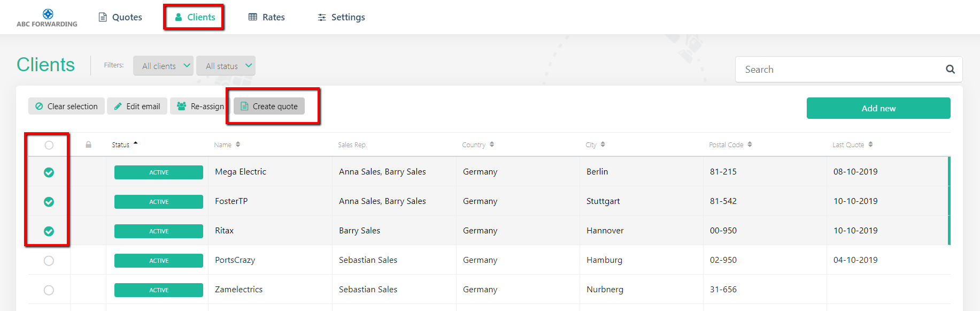Viewport: 980px width, 311px height.
Task: Open the Ritax client name
Action: point(225,231)
